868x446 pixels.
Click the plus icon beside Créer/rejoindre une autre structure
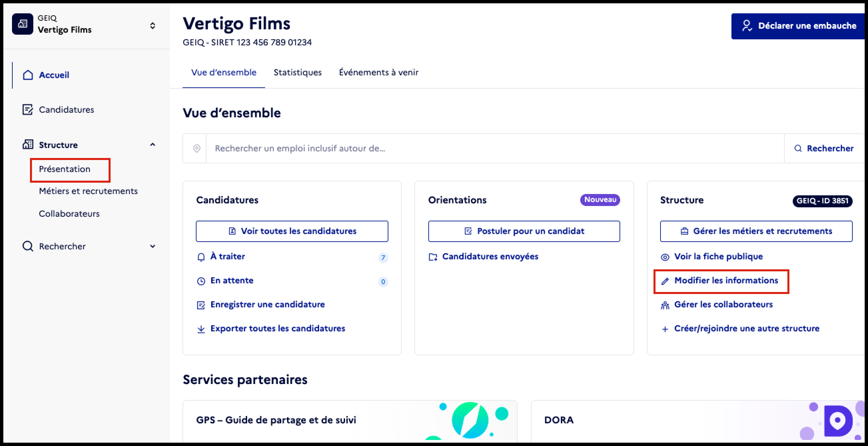(665, 329)
